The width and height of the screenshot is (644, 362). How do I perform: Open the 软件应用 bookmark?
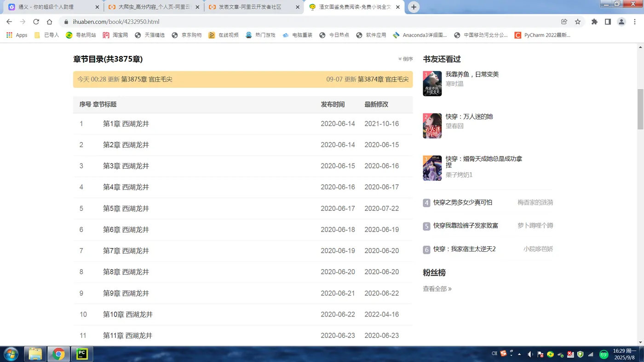(x=371, y=35)
